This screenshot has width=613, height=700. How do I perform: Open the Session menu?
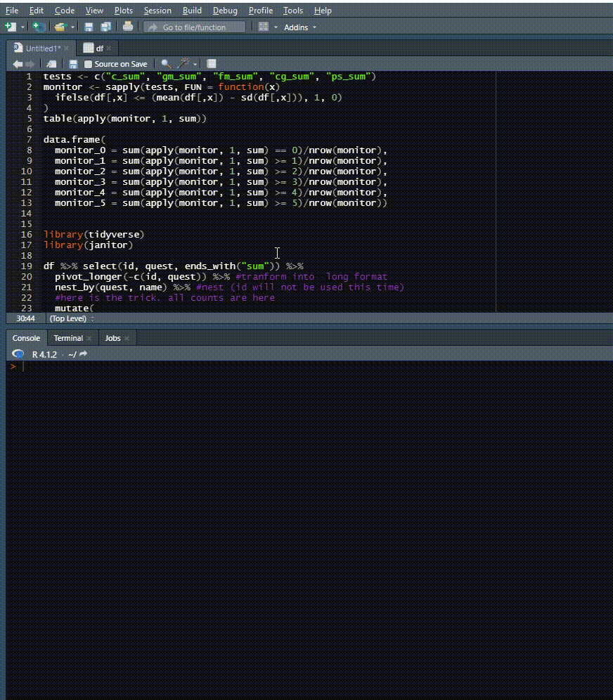click(157, 11)
